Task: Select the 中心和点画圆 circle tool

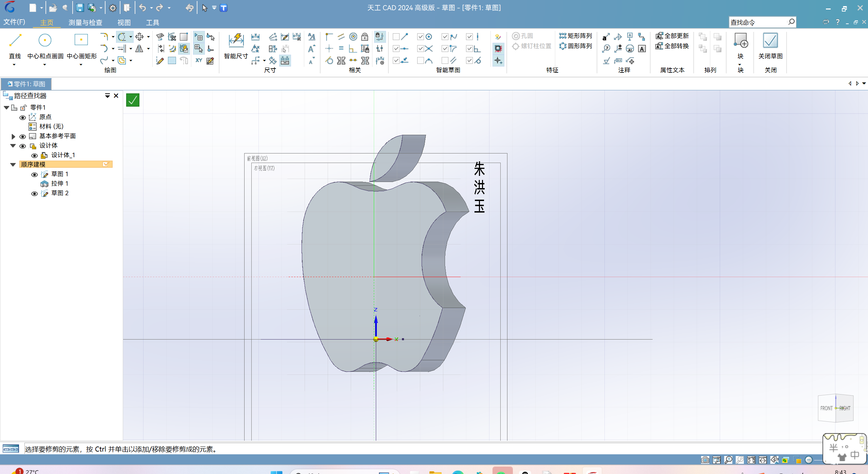Action: pos(45,47)
